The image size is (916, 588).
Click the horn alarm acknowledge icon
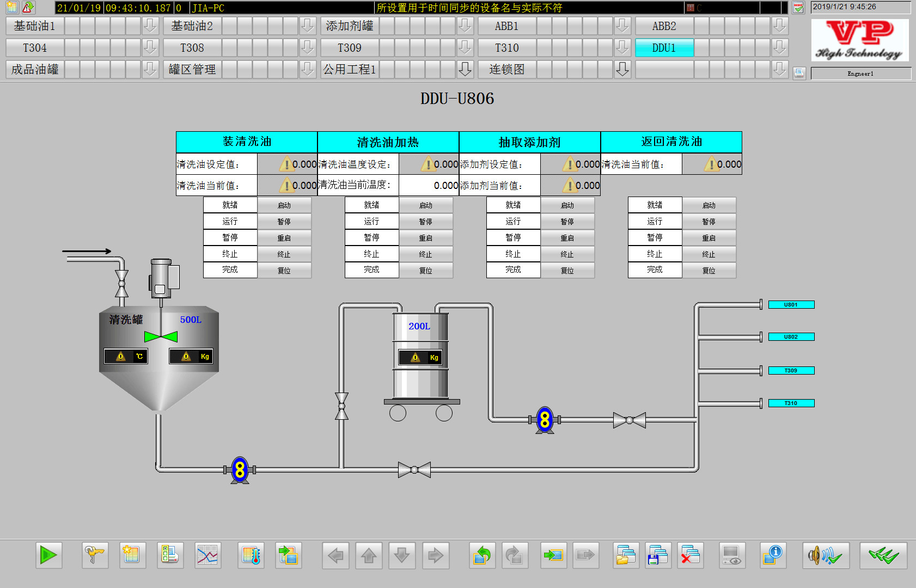(825, 555)
